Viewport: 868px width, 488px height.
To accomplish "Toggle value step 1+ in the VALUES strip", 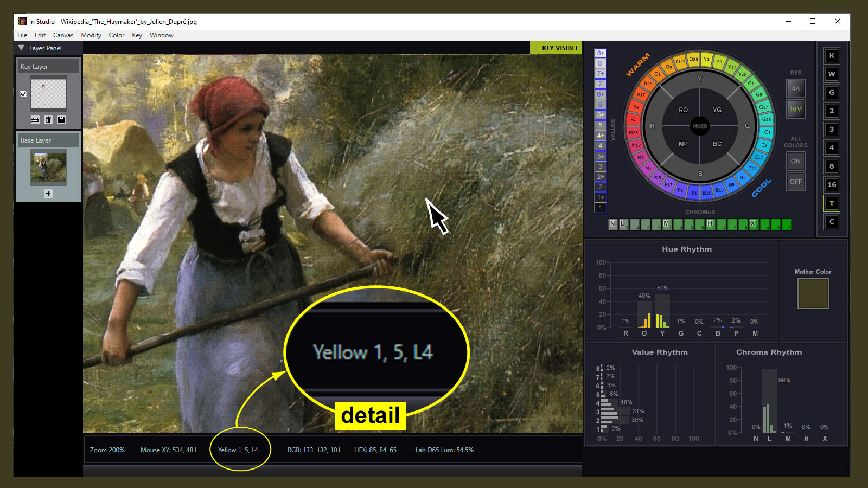I will click(601, 197).
